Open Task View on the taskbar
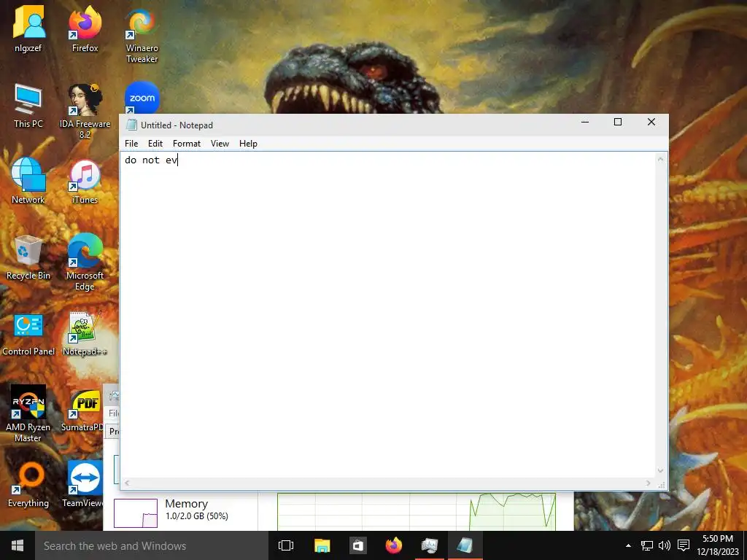The width and height of the screenshot is (747, 560). click(286, 545)
